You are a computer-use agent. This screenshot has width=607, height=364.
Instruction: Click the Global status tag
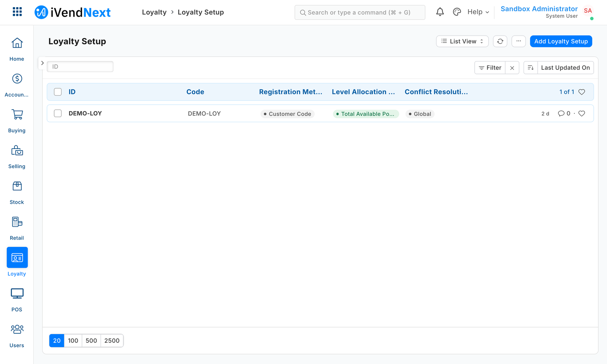(x=420, y=114)
